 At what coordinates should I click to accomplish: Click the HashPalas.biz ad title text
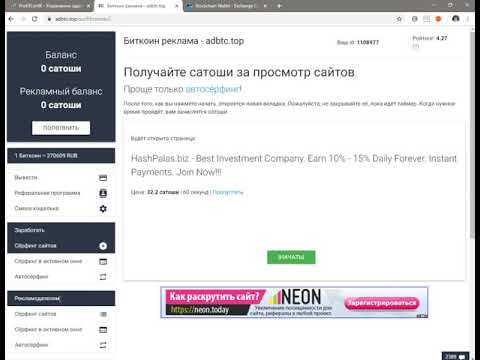[x=294, y=165]
